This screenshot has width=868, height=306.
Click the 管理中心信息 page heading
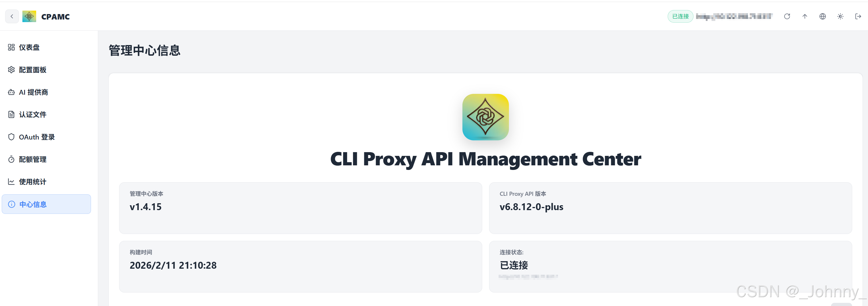point(145,51)
